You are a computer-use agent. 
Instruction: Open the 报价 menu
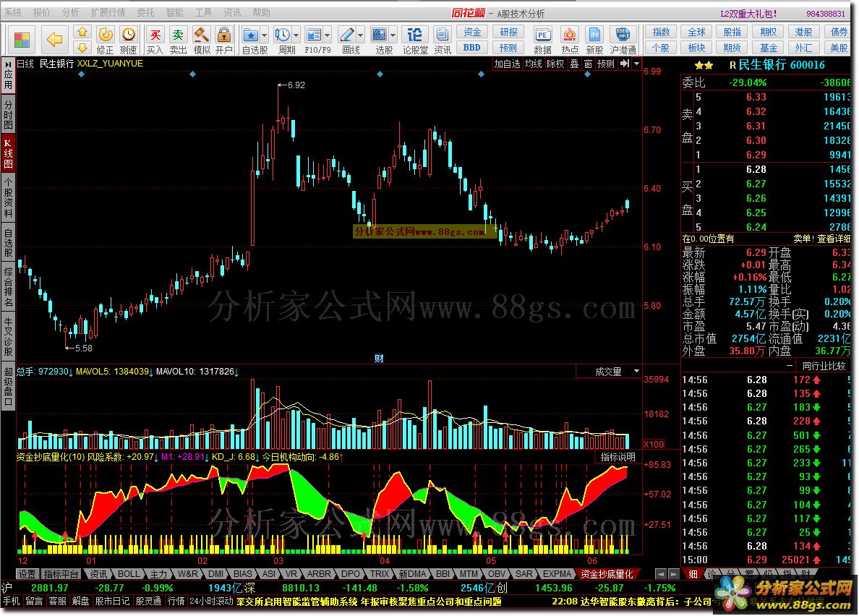(42, 12)
